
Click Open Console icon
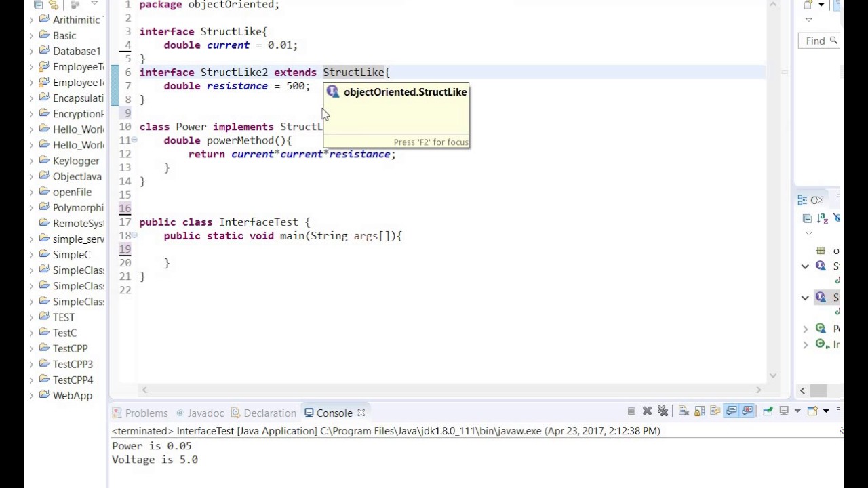tap(812, 411)
